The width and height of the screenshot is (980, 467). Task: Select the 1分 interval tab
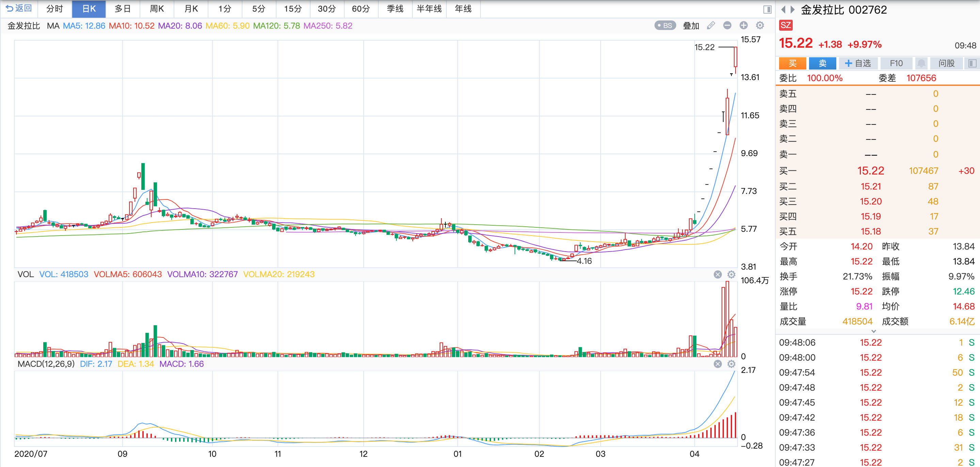(x=225, y=9)
